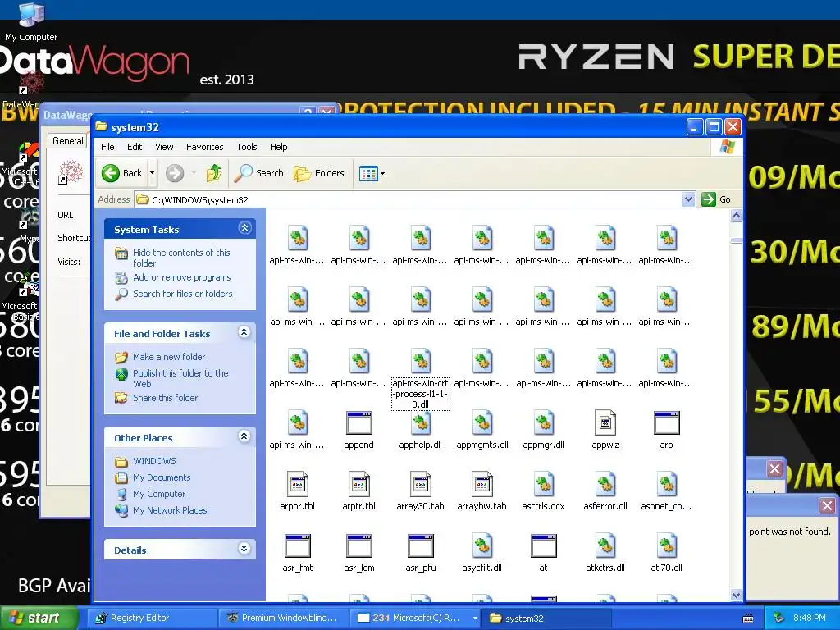The width and height of the screenshot is (840, 630).
Task: Open the Edit menu
Action: click(135, 147)
